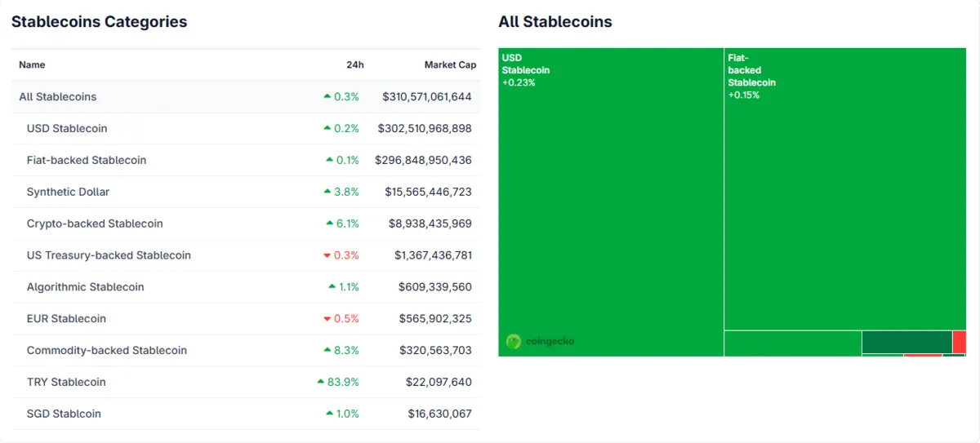Sort by the 24h column header
The width and height of the screenshot is (980, 443).
click(354, 64)
